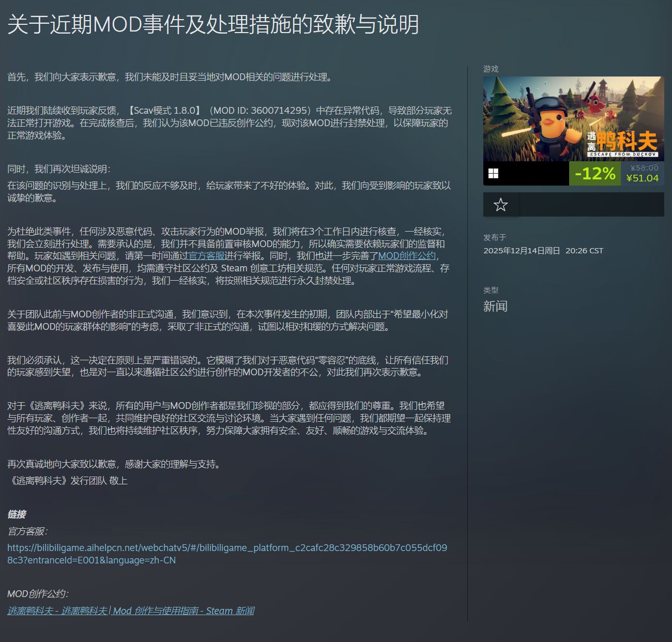Click the MOD ID: 3600714295 text
672x642 pixels.
tap(261, 111)
